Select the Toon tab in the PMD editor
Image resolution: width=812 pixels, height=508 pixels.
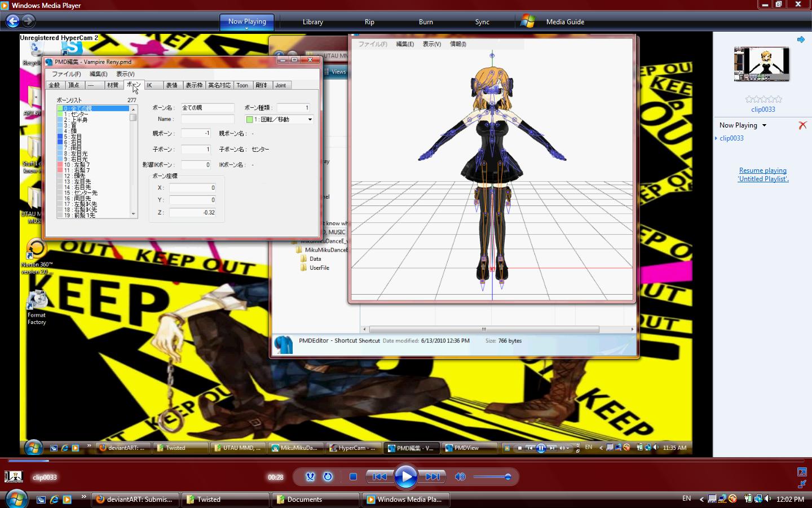[x=242, y=85]
